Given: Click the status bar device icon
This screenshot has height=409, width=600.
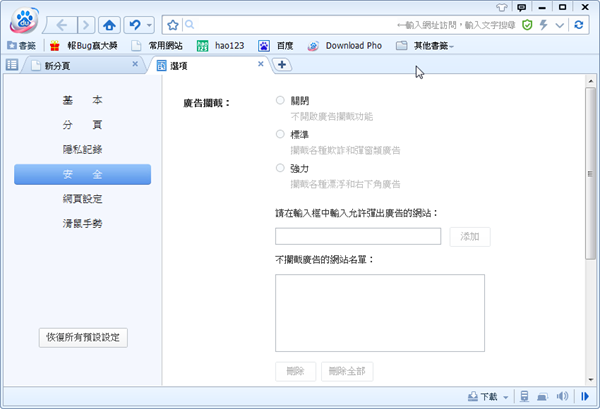Looking at the screenshot, I should (542, 397).
